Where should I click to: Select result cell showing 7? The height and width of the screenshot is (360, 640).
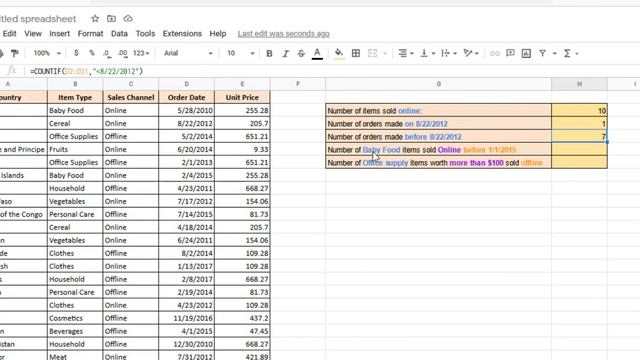click(579, 137)
